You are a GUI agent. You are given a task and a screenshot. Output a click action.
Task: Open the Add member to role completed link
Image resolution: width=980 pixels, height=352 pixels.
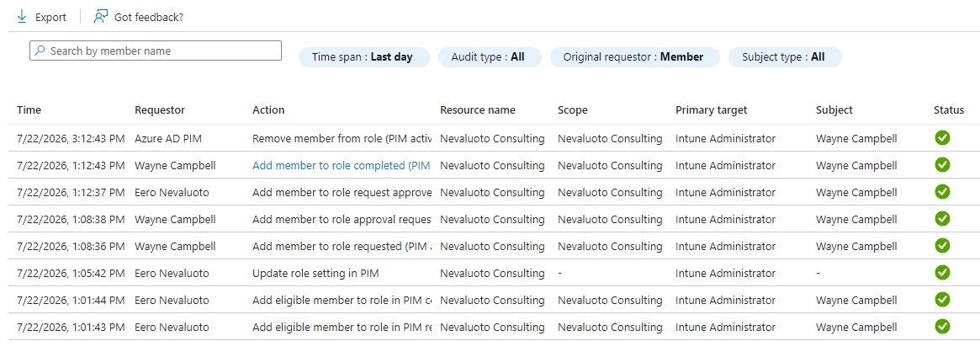point(342,166)
